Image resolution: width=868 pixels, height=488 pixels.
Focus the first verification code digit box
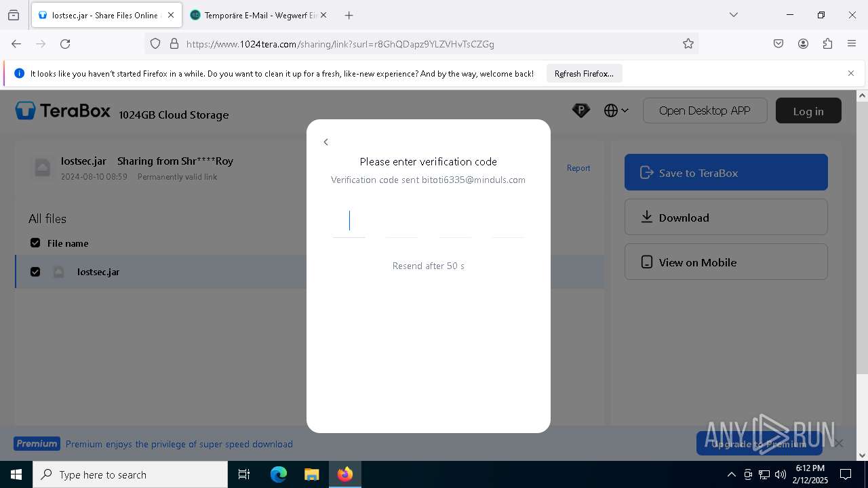[x=349, y=221]
